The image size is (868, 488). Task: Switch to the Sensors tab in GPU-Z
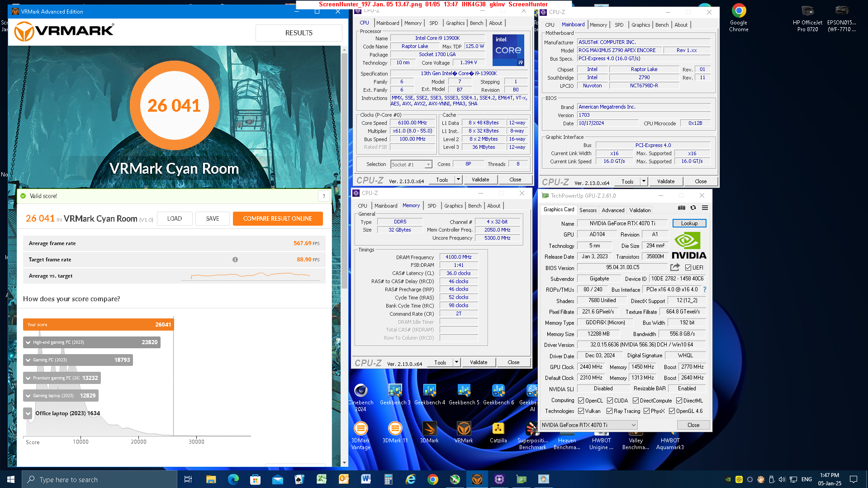(588, 210)
